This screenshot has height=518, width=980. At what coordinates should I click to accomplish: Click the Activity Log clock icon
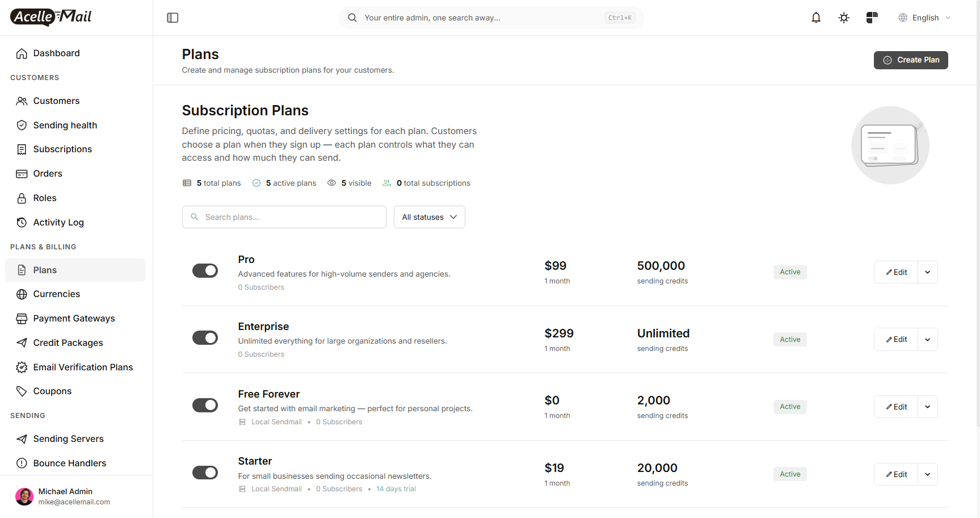[x=22, y=223]
